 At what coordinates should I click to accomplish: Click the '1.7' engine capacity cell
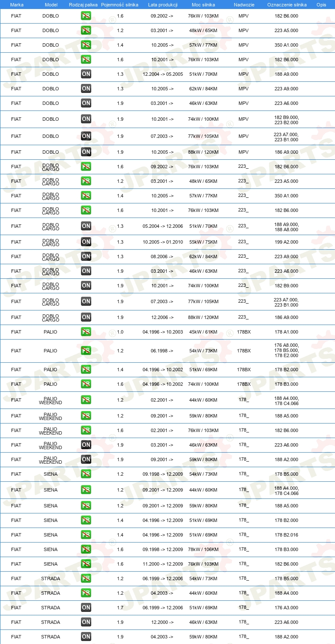(x=120, y=608)
